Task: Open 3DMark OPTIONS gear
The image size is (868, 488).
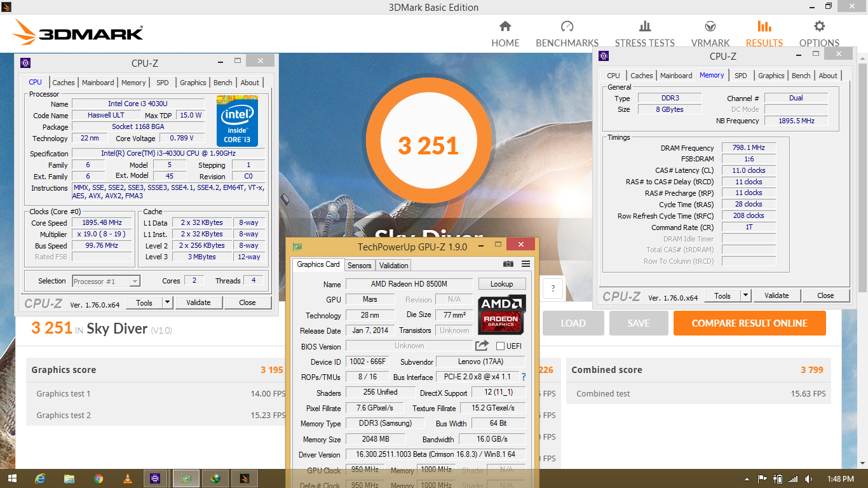Action: pyautogui.click(x=819, y=34)
